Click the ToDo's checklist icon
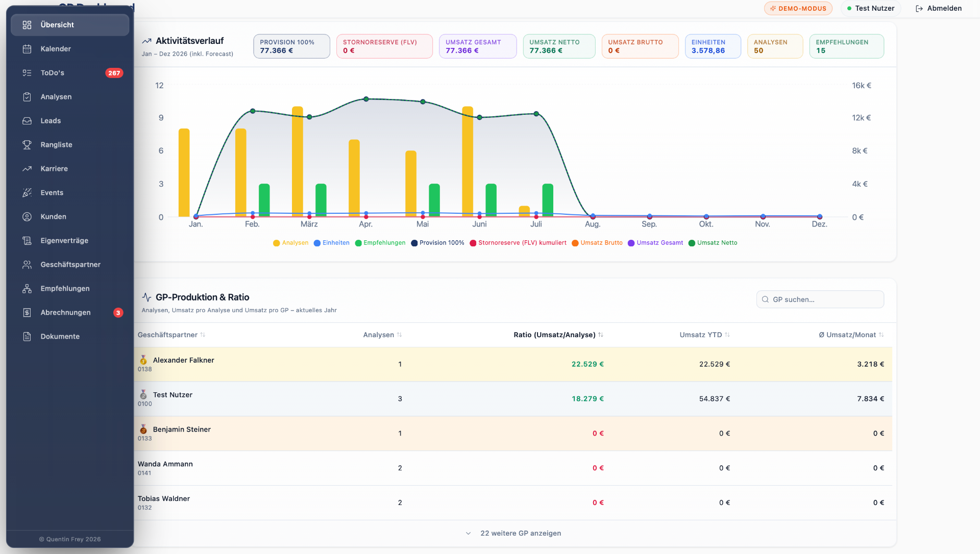Image resolution: width=980 pixels, height=554 pixels. (x=27, y=73)
